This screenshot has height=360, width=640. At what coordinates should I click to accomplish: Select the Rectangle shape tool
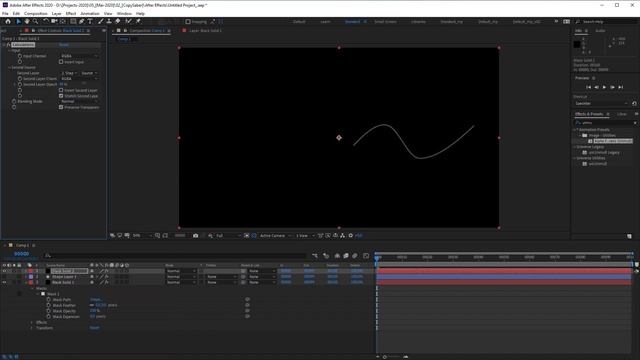coord(73,22)
